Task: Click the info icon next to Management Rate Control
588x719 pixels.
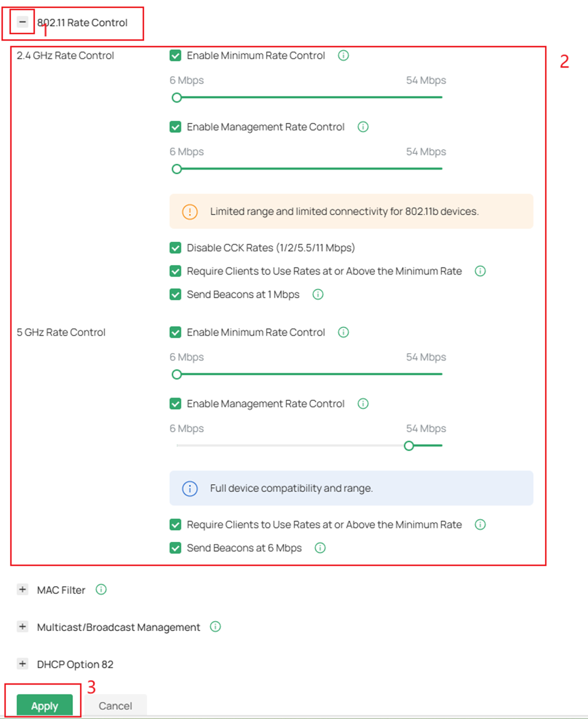Action: 363,126
